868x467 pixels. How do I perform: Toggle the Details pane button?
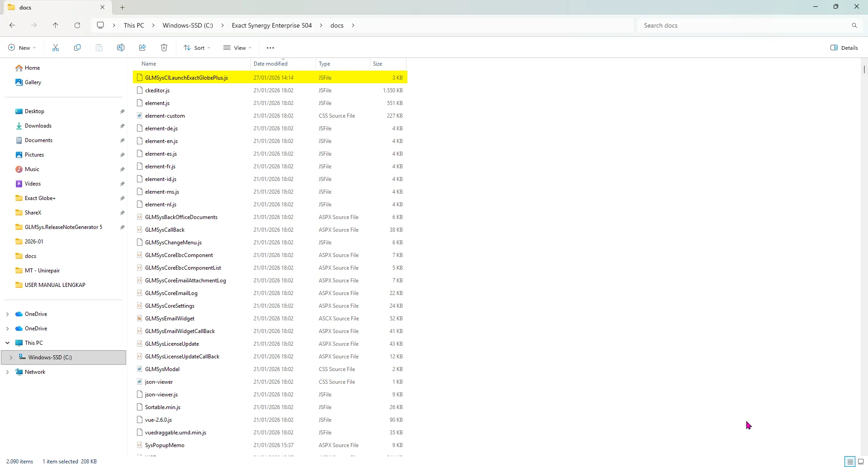point(844,48)
